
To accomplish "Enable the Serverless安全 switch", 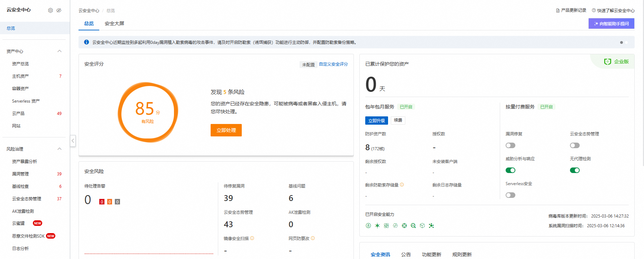I will 510,195.
